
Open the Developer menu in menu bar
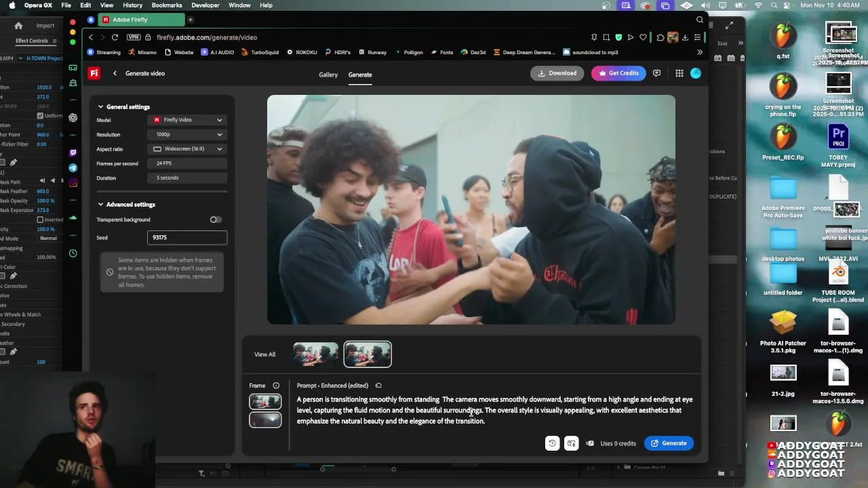point(205,5)
